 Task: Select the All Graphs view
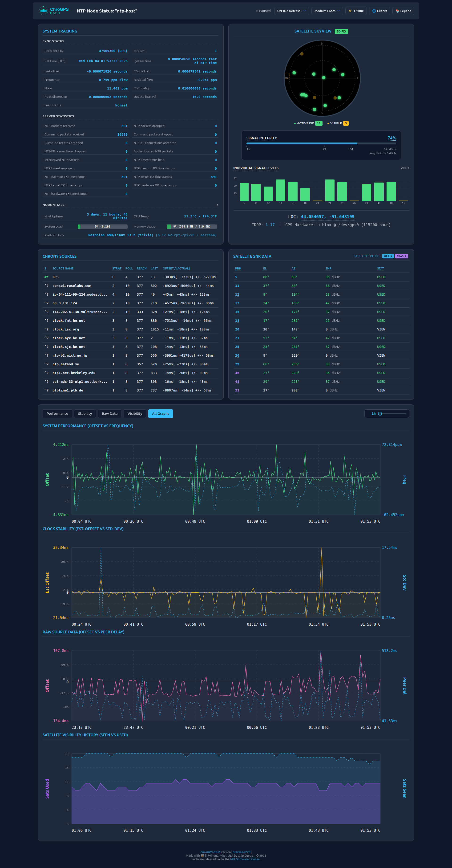click(x=160, y=413)
